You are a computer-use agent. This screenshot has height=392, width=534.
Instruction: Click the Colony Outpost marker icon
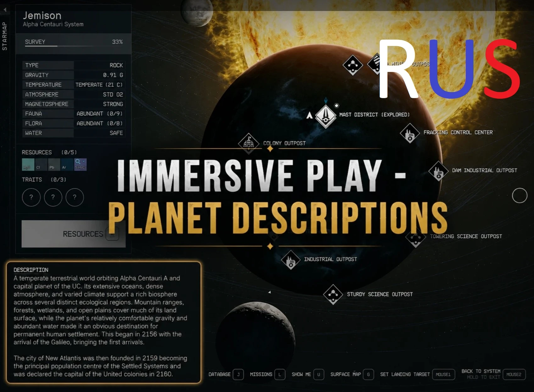tap(249, 143)
